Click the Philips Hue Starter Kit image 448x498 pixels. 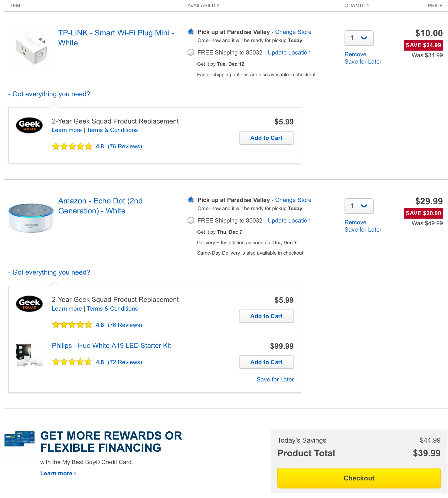tap(29, 355)
